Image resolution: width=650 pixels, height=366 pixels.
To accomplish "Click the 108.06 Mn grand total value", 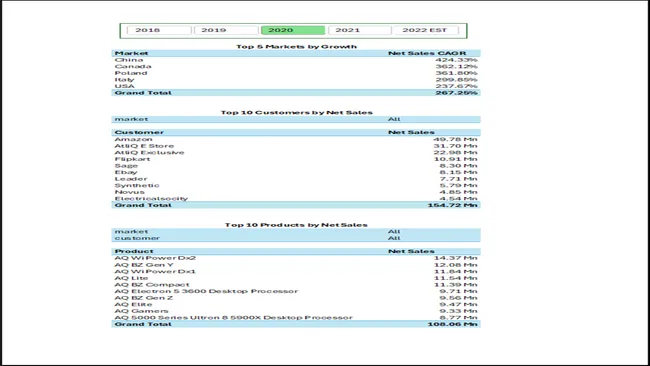I will [453, 324].
